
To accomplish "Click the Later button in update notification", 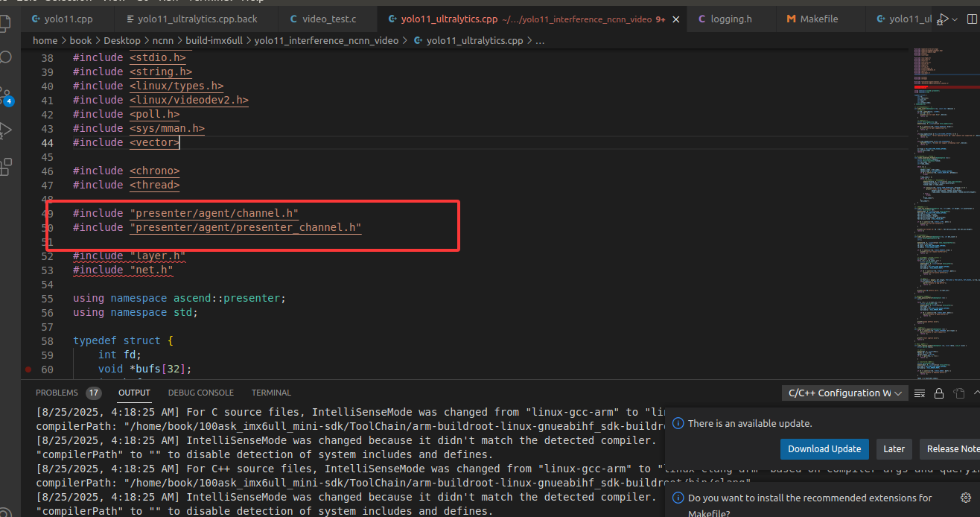I will [x=894, y=449].
